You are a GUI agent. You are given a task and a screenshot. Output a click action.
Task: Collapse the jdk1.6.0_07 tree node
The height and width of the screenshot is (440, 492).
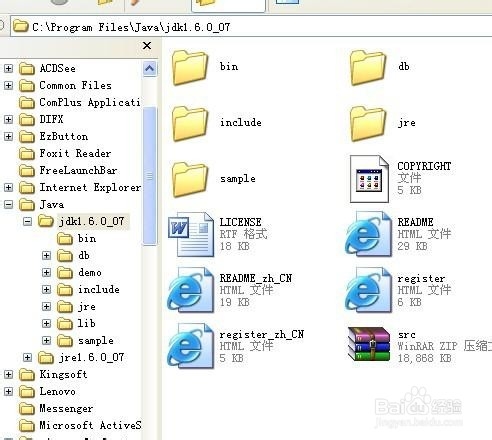pos(28,221)
